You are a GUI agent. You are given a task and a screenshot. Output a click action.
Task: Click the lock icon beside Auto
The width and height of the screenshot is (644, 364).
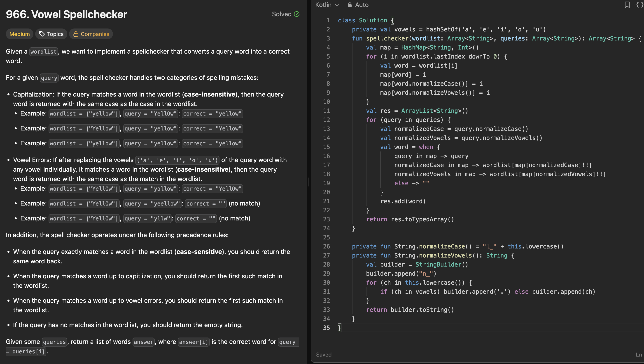pyautogui.click(x=350, y=5)
